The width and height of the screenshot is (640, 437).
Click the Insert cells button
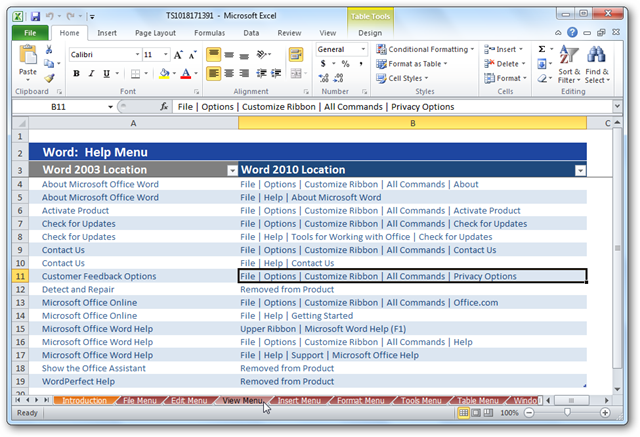tap(503, 49)
